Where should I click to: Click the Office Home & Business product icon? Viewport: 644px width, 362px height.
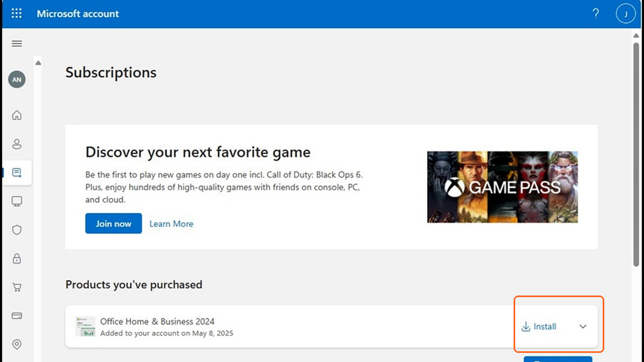pos(85,326)
